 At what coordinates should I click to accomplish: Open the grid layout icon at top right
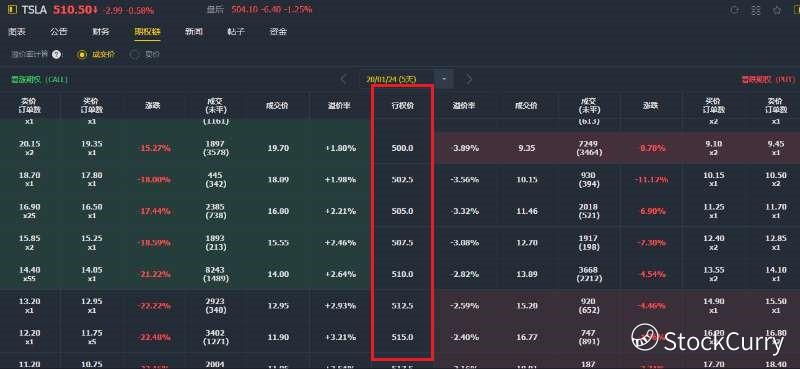click(756, 10)
